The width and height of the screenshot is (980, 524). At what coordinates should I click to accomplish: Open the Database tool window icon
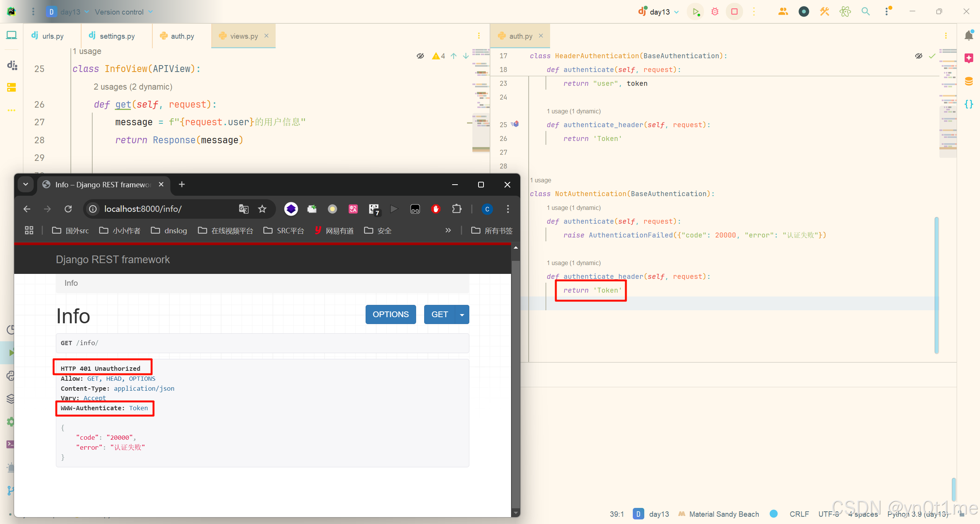pyautogui.click(x=969, y=81)
